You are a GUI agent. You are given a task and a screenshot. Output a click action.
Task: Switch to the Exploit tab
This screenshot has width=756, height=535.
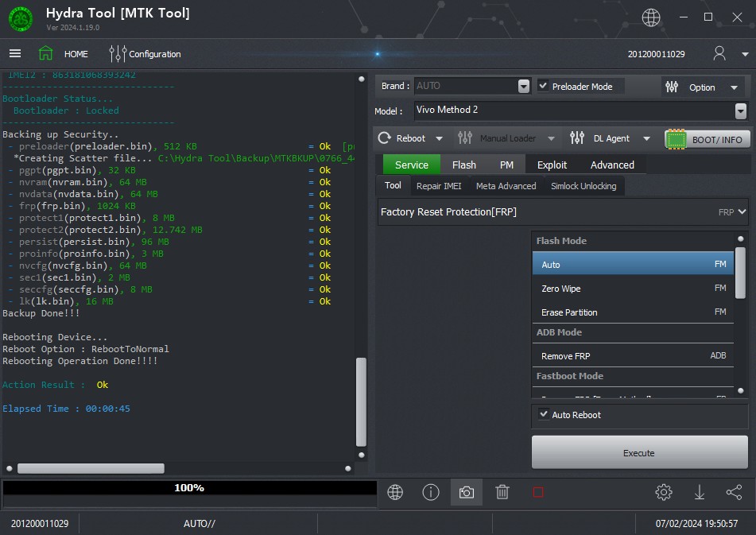552,165
